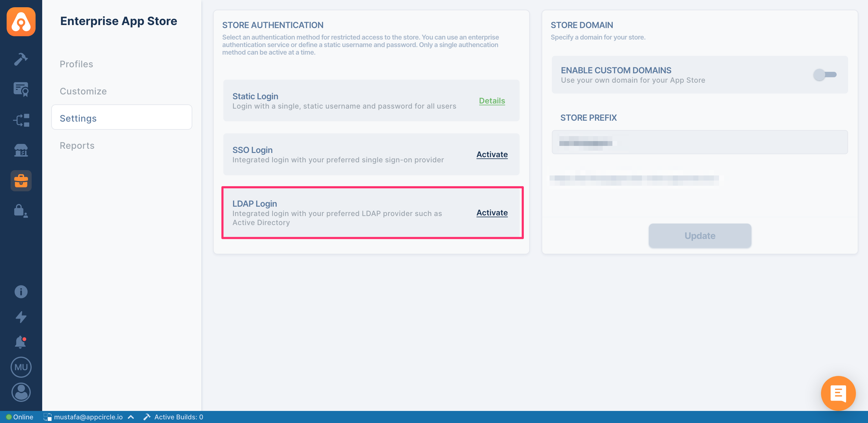Expand the mustafa@appcircle.io account chevron
The height and width of the screenshot is (423, 868).
coord(131,417)
